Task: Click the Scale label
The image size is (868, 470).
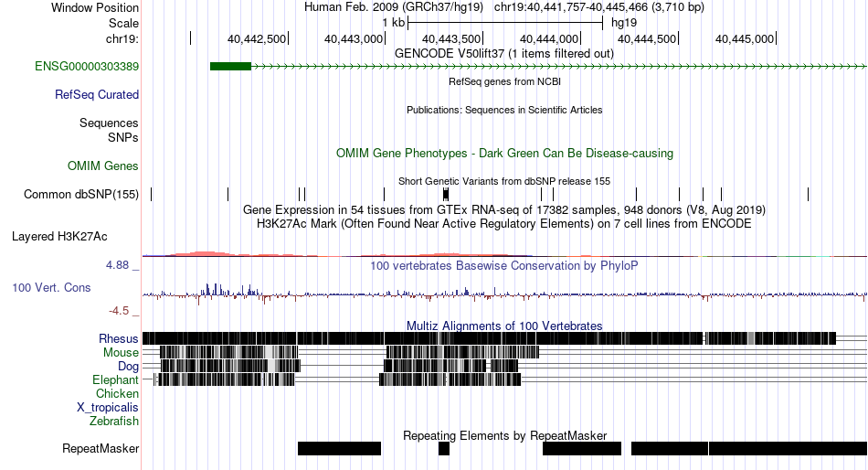Action: click(123, 23)
